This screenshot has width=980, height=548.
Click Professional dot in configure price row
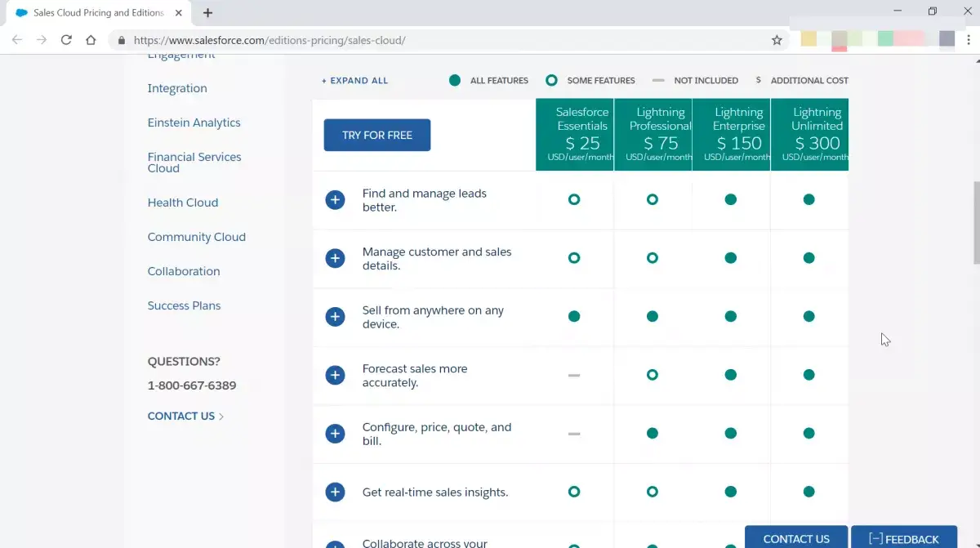tap(653, 433)
